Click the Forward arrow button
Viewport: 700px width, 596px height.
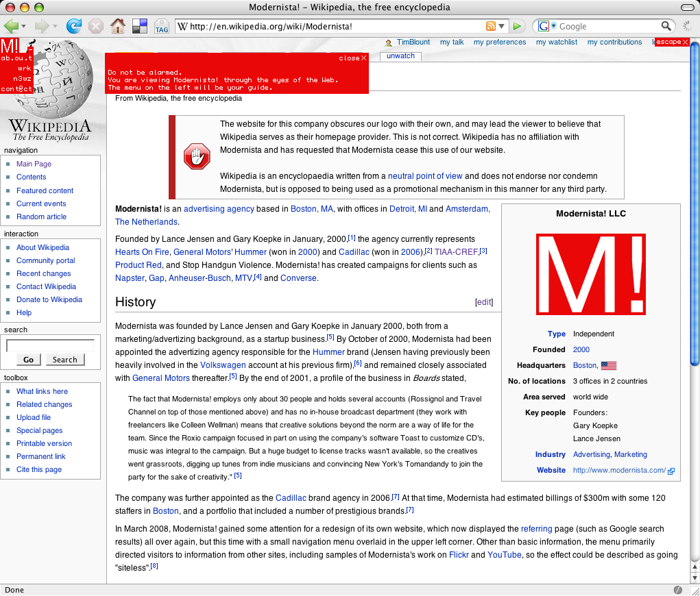[42, 26]
